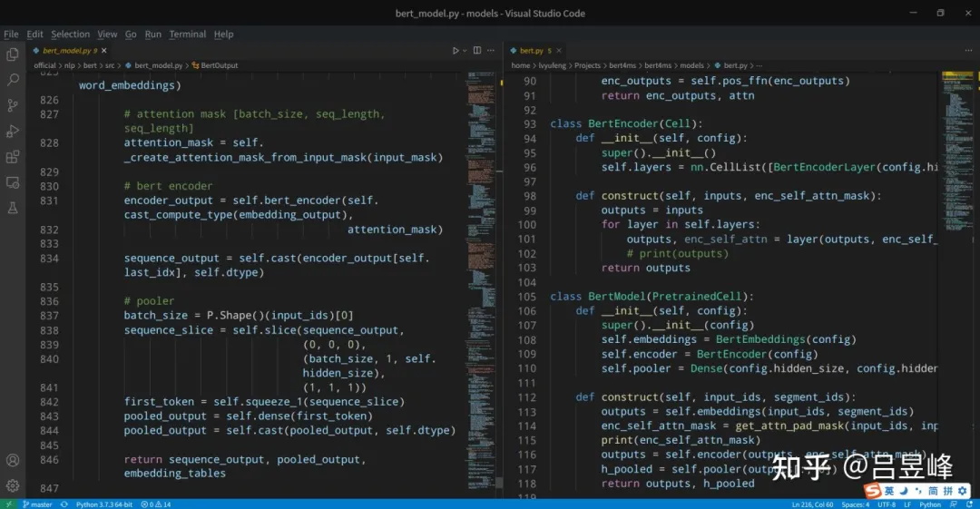Expand the run button dropdown arrow
Screen dimensions: 980x509
click(465, 51)
